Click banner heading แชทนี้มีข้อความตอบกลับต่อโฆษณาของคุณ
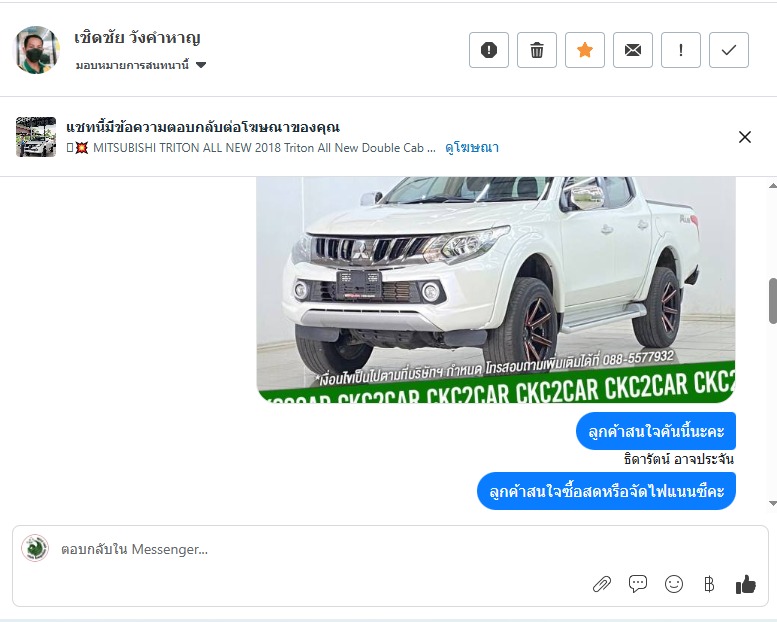This screenshot has width=777, height=622. [203, 127]
